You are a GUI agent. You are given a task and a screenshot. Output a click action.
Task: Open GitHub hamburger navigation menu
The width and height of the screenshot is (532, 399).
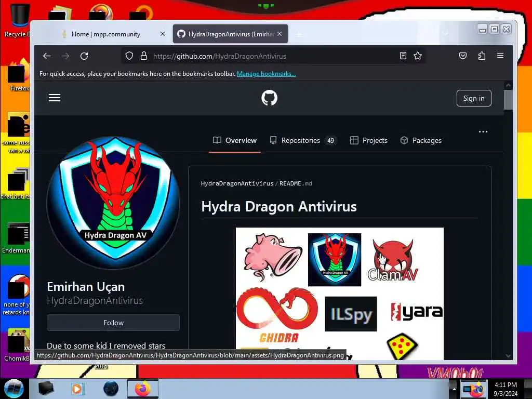(54, 98)
